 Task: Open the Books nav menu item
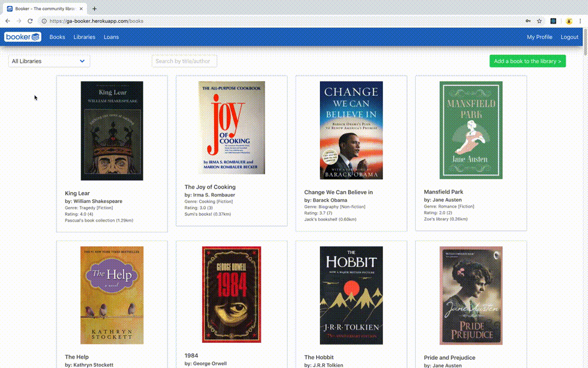coord(57,36)
